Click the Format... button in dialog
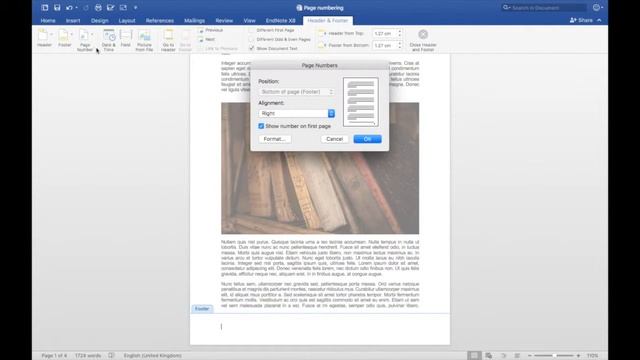640x360 pixels. point(275,139)
